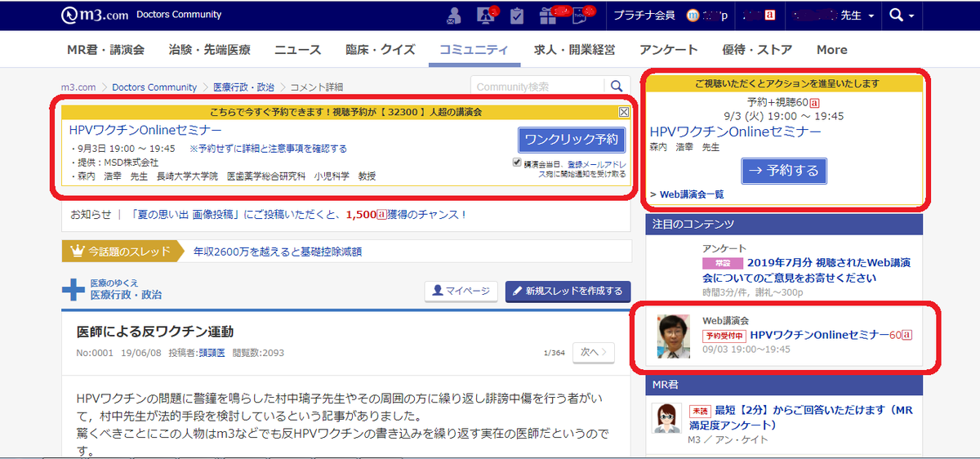This screenshot has width=980, height=459.
Task: Click the 次へ pagination button
Action: (x=593, y=352)
